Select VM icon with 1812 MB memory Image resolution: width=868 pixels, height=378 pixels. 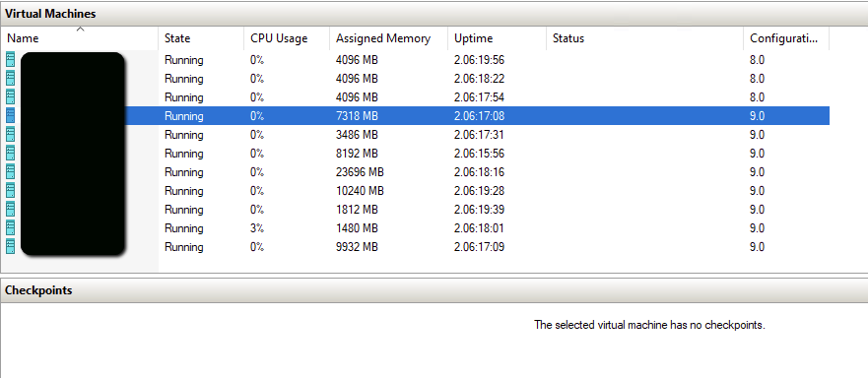(x=10, y=210)
